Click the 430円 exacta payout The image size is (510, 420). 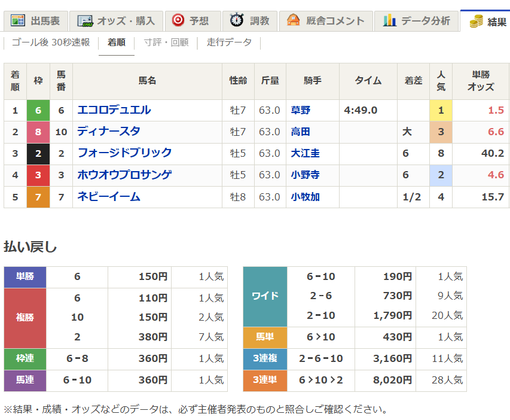tap(398, 337)
